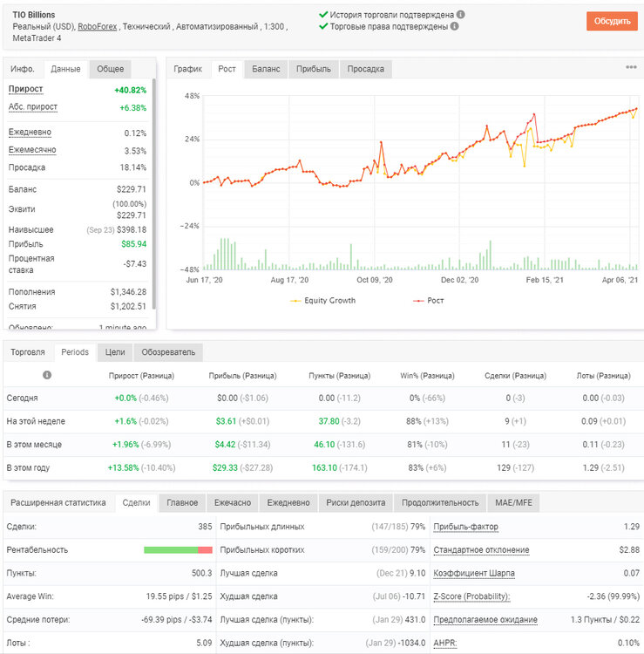Click the AHPR label
The image size is (644, 654).
(x=444, y=644)
